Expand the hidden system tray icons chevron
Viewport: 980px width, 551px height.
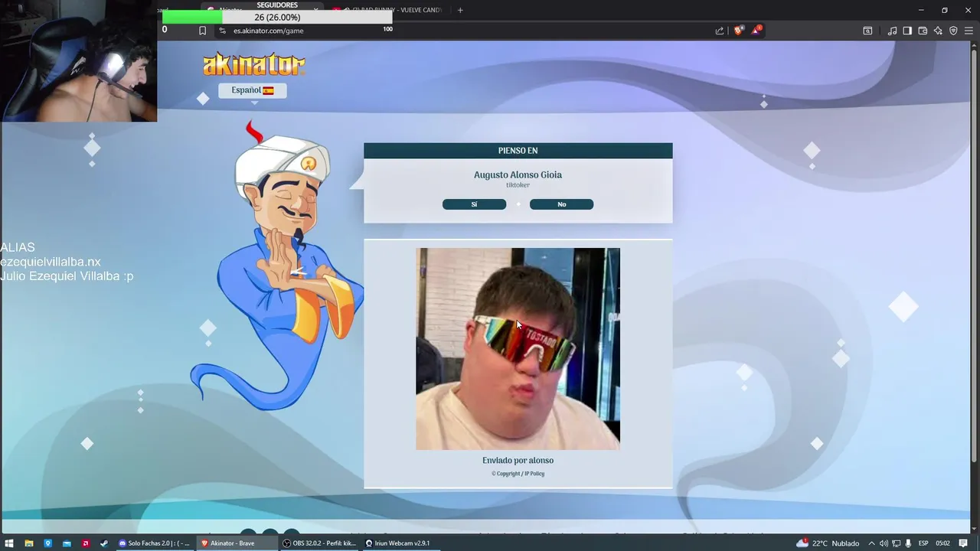871,543
